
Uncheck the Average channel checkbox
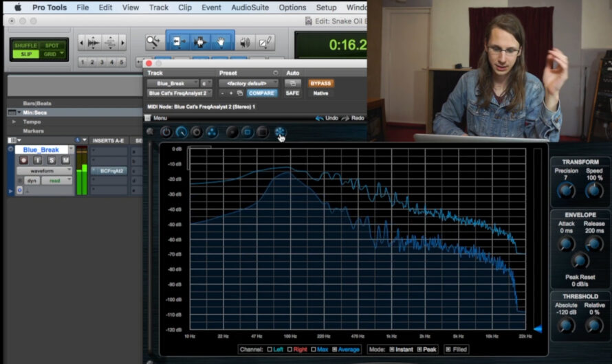(x=334, y=349)
